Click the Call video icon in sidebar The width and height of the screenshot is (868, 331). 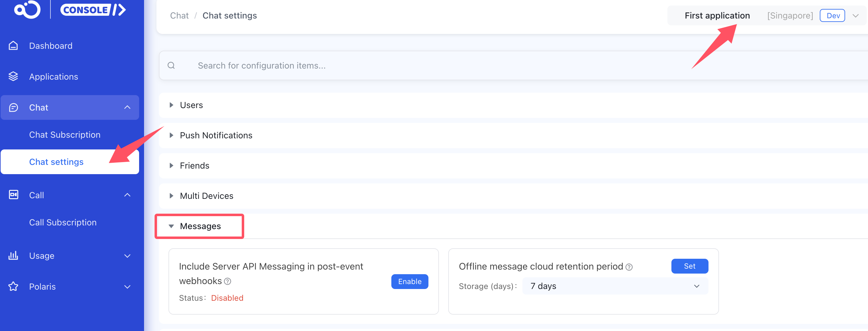click(x=13, y=195)
